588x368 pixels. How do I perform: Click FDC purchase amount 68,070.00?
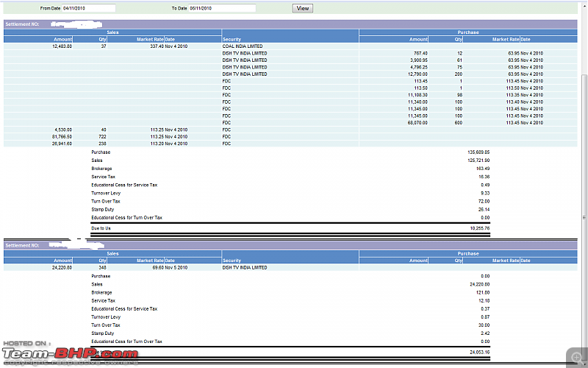[417, 123]
